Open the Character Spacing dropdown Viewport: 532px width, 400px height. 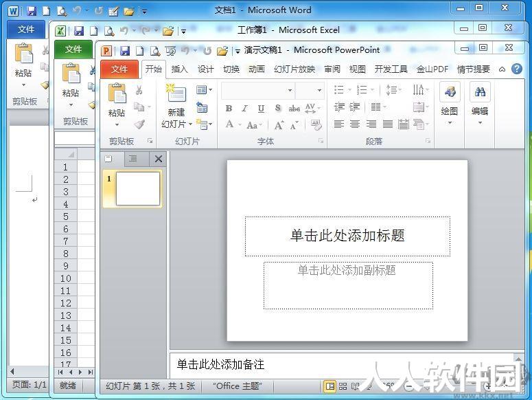pyautogui.click(x=312, y=109)
